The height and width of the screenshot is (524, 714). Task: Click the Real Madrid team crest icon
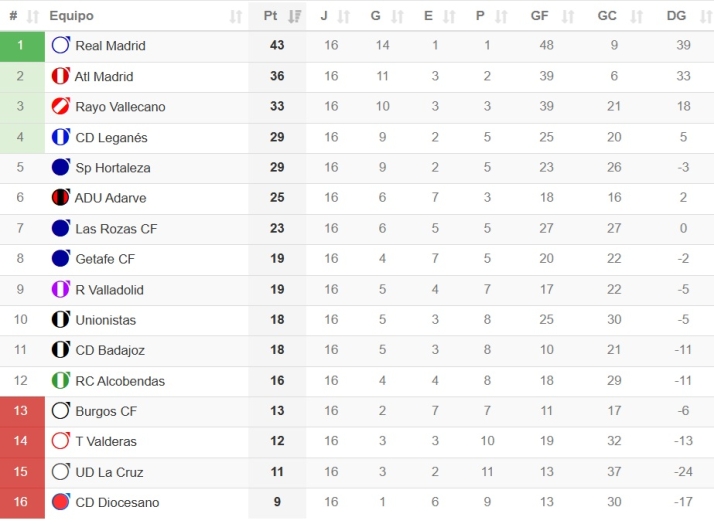[x=60, y=45]
